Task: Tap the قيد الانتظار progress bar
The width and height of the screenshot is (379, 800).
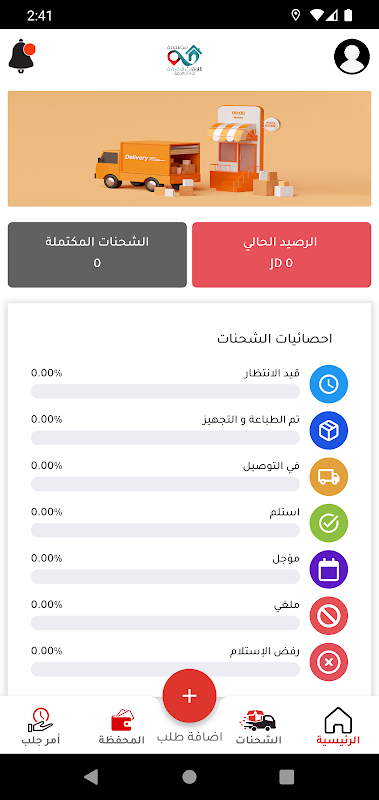Action: [x=165, y=391]
